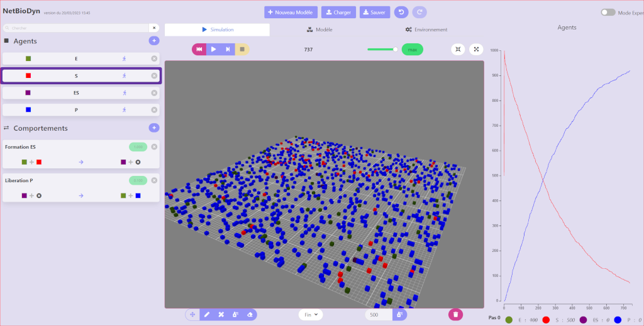The width and height of the screenshot is (644, 326).
Task: Stop the simulation with the square button
Action: point(242,49)
